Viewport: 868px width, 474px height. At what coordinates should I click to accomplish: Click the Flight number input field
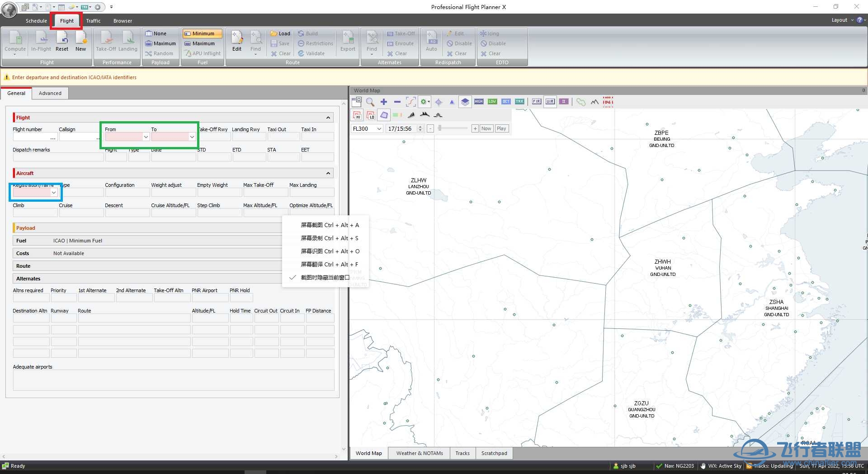pyautogui.click(x=34, y=137)
